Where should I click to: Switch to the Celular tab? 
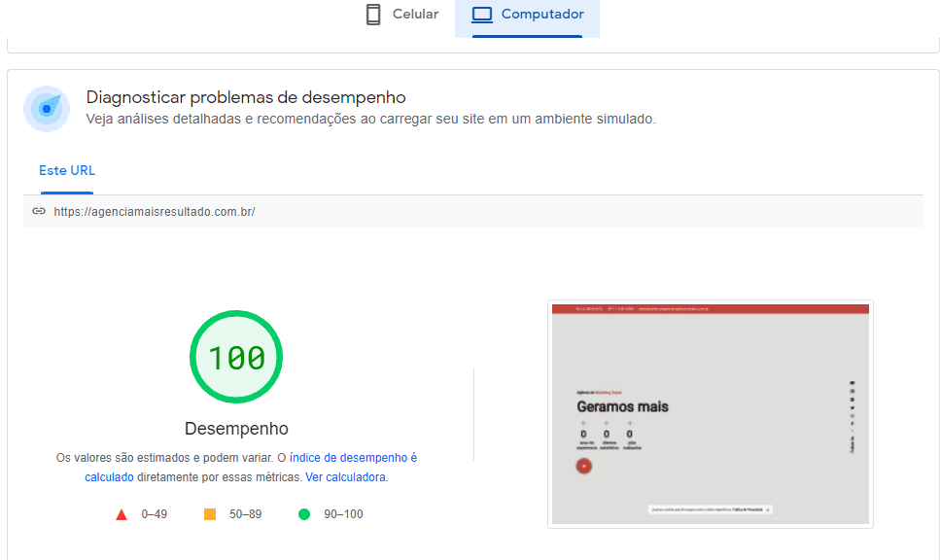(x=401, y=14)
